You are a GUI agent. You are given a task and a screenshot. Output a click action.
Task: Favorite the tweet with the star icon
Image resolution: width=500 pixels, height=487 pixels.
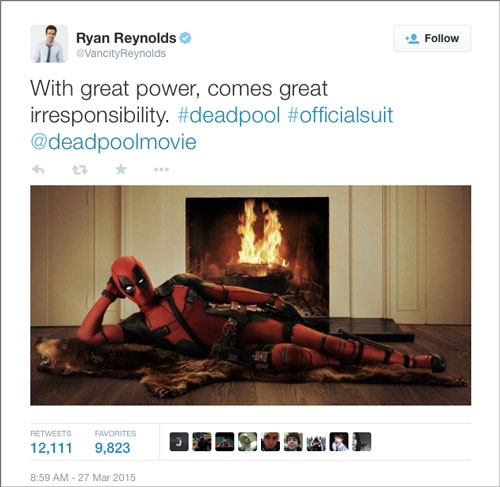pyautogui.click(x=121, y=169)
